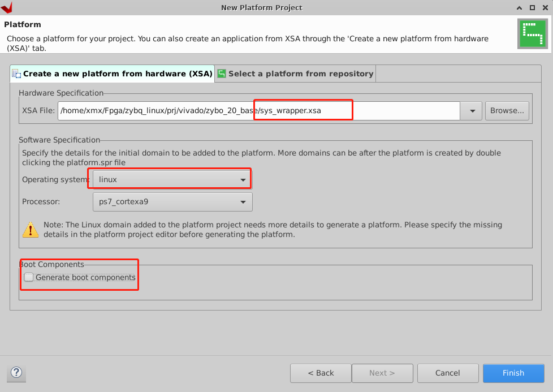The image size is (553, 392).
Task: Click the Cancel button
Action: point(448,373)
